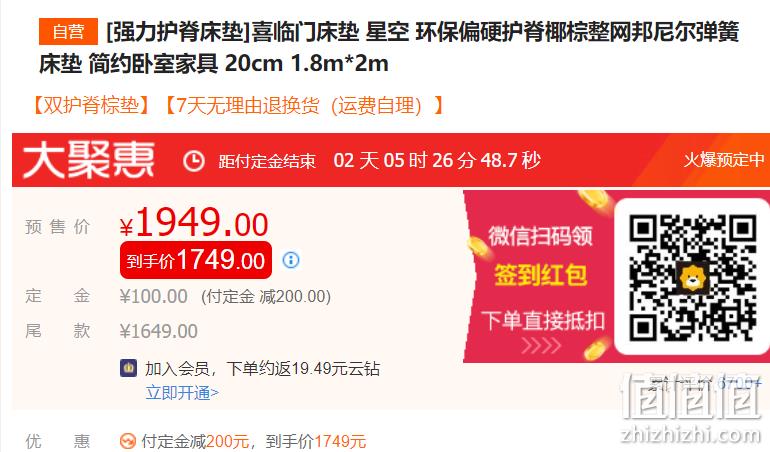Click the clock icon beside countdown

(193, 161)
